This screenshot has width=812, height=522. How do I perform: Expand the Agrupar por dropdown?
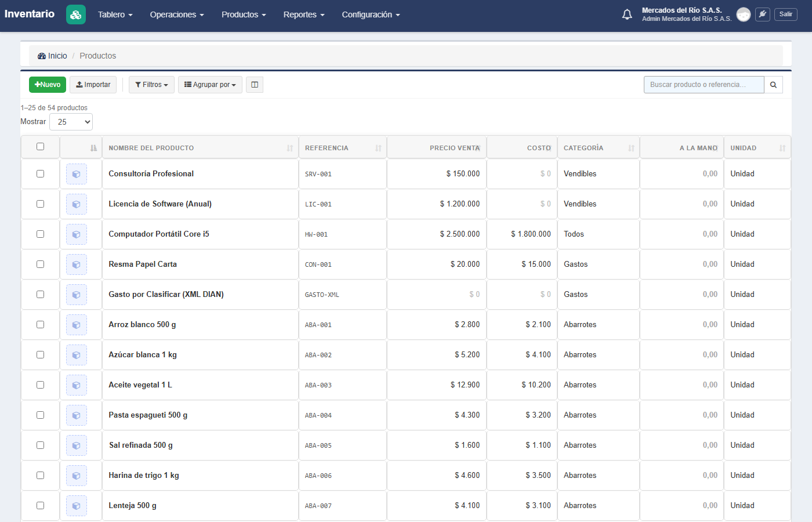tap(210, 85)
